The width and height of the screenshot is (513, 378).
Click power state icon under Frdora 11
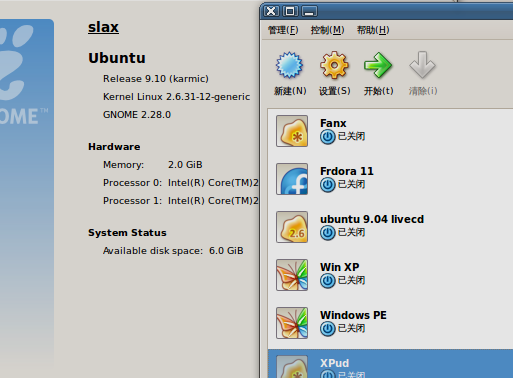328,185
